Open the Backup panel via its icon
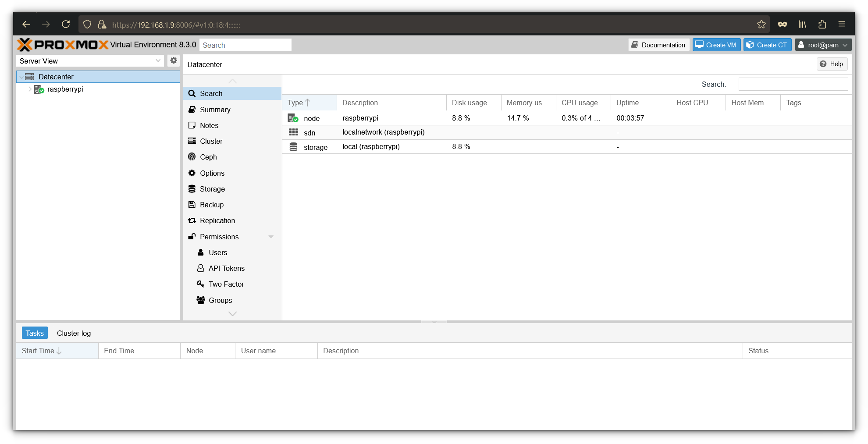868x444 pixels. click(192, 204)
